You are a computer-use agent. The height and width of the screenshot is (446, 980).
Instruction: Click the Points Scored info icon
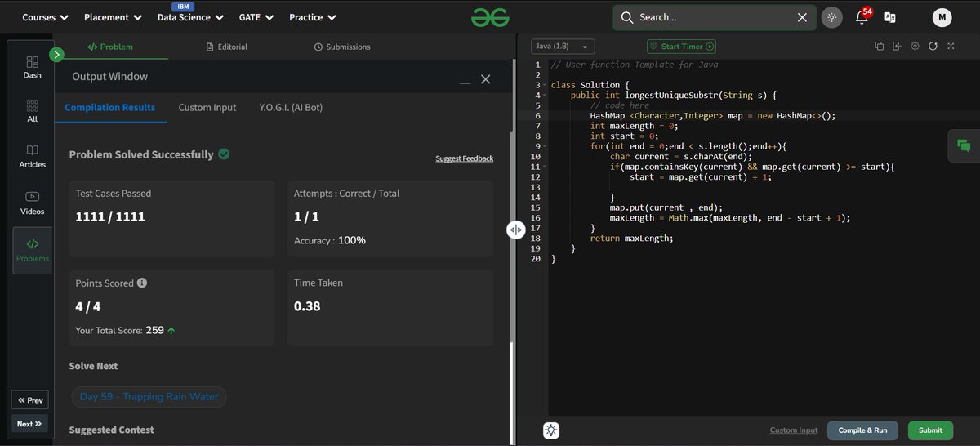[142, 283]
